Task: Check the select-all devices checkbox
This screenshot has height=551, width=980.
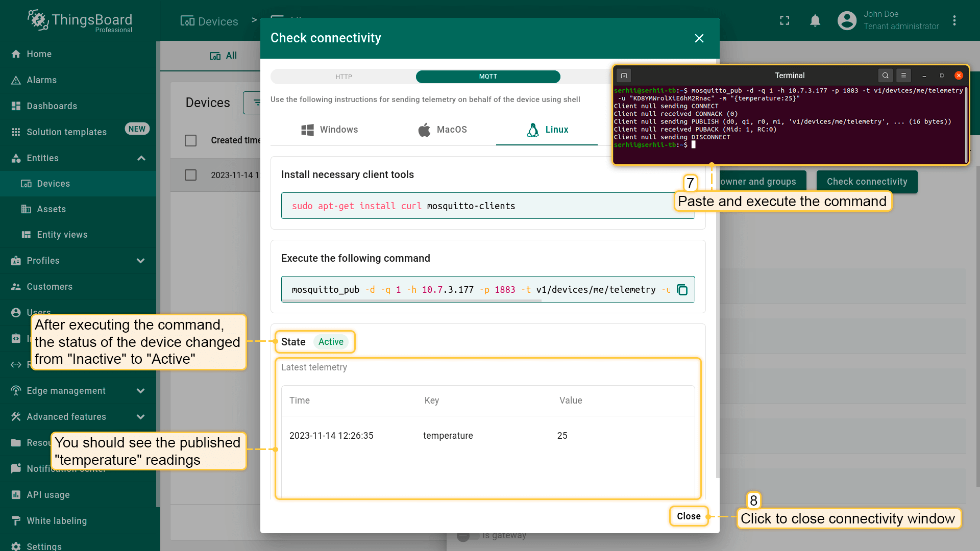Action: coord(190,140)
